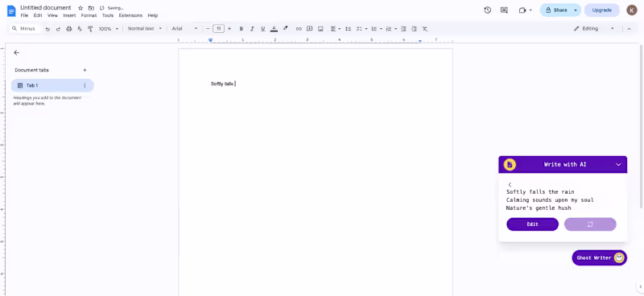The width and height of the screenshot is (644, 296).
Task: Increase the paragraph indent
Action: [x=414, y=29]
